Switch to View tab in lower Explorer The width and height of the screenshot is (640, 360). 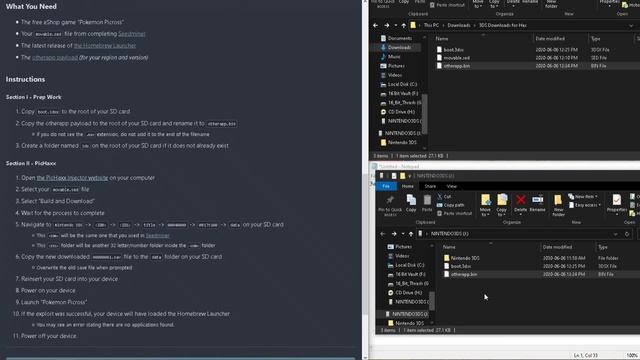[x=451, y=186]
